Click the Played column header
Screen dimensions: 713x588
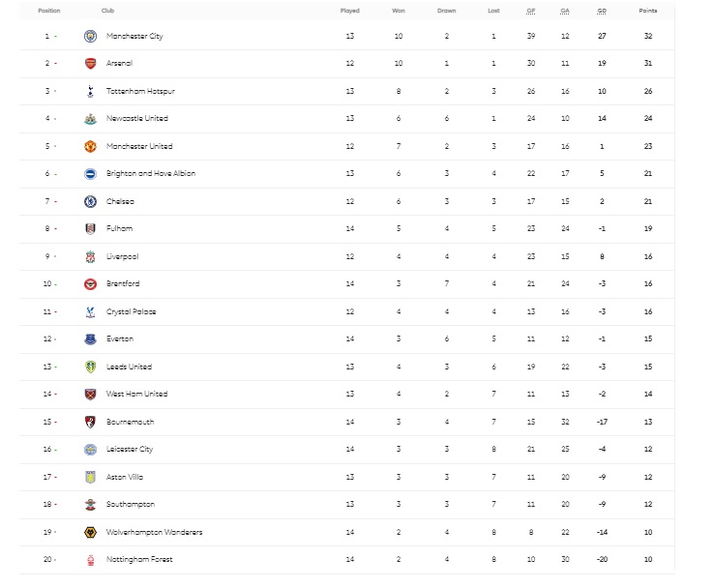pyautogui.click(x=349, y=11)
